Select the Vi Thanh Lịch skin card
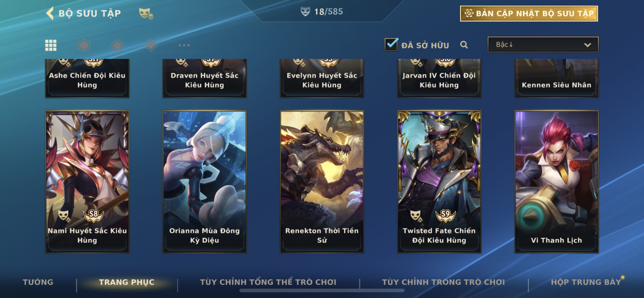 click(x=557, y=182)
